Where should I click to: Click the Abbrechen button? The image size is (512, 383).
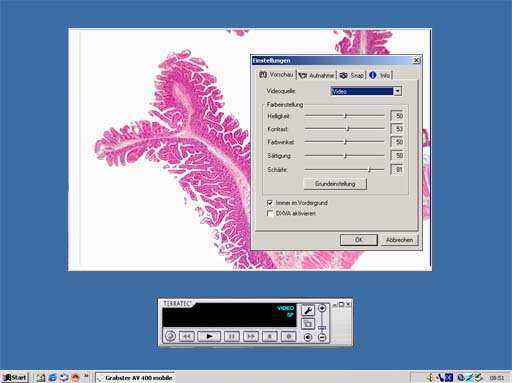tap(399, 240)
